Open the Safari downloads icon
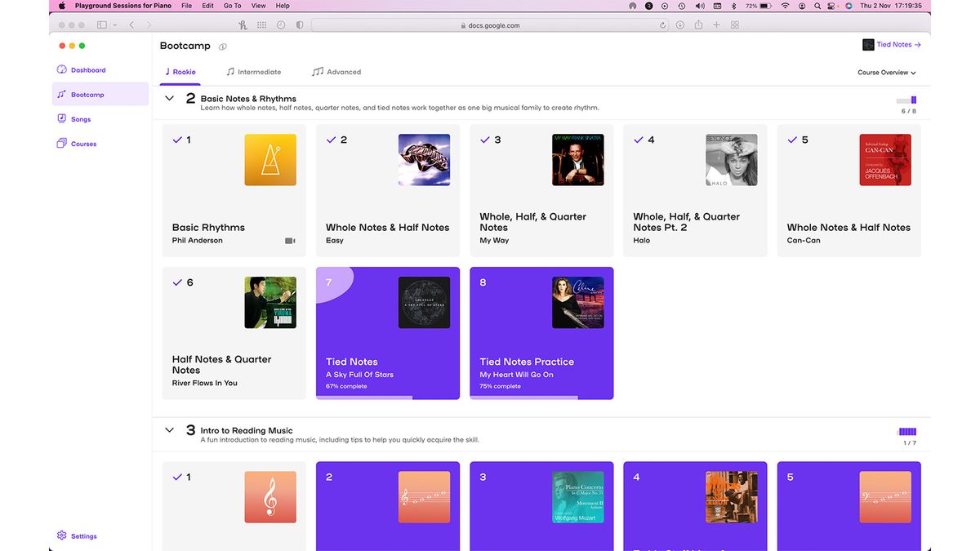Image resolution: width=980 pixels, height=551 pixels. coord(680,25)
